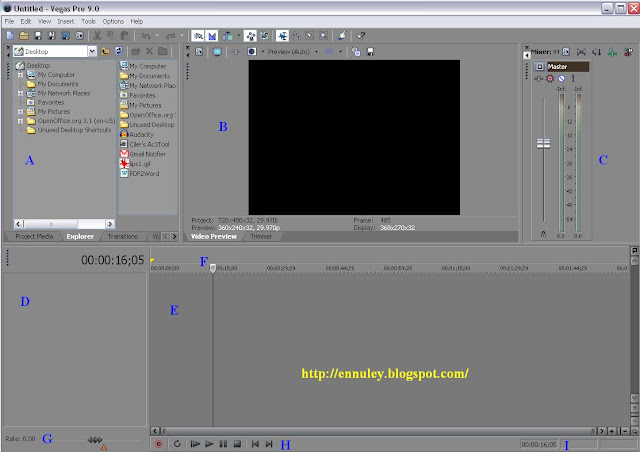Image resolution: width=640 pixels, height=452 pixels.
Task: Toggle Auto Ripple button
Action: pyautogui.click(x=228, y=36)
